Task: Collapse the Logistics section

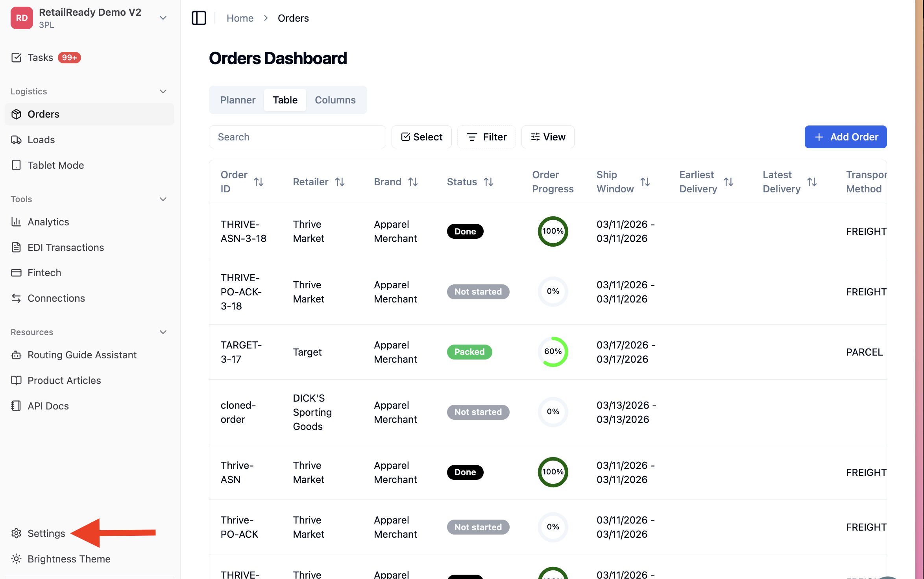Action: [163, 91]
